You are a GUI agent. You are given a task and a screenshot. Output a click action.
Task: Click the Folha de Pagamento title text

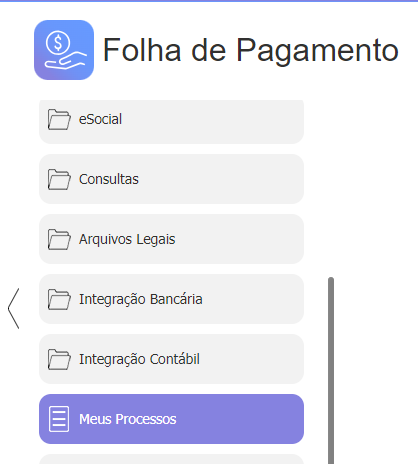(x=251, y=50)
